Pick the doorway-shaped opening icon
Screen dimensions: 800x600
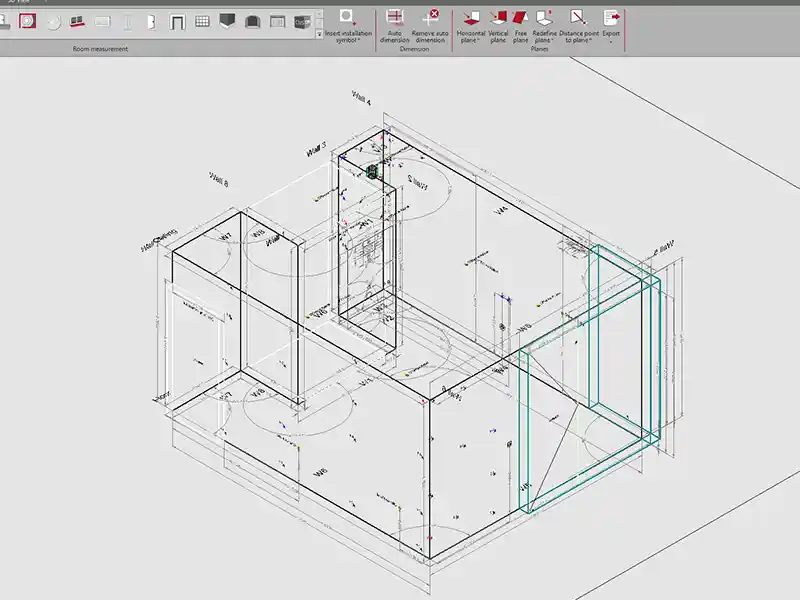point(178,21)
